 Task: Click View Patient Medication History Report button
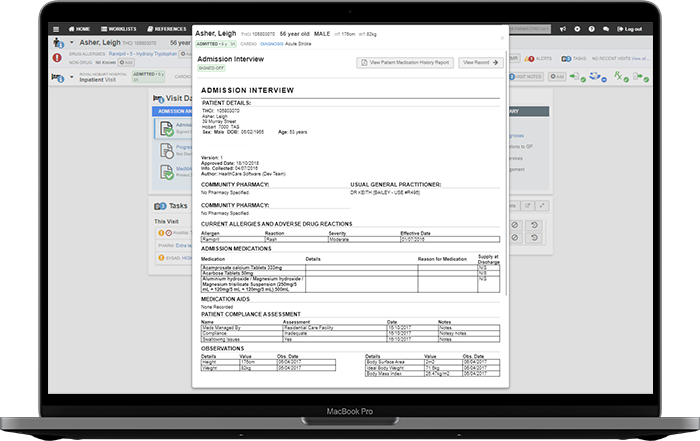coord(405,62)
